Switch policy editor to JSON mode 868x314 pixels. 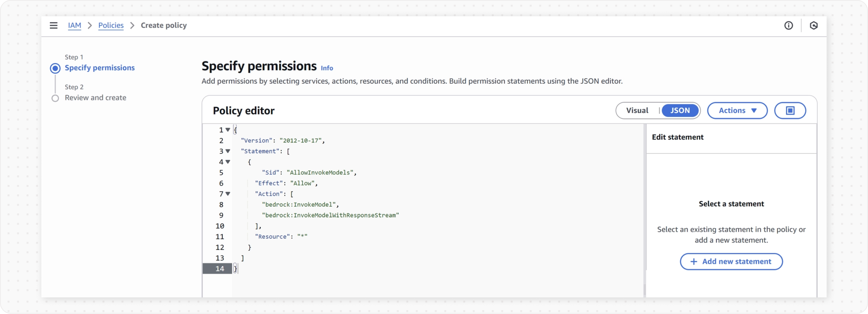[x=680, y=110]
